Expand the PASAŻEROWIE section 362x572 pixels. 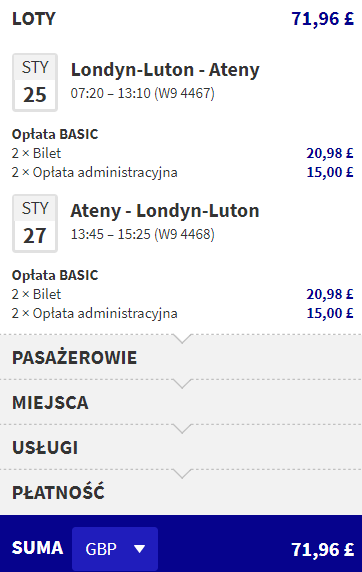click(181, 357)
